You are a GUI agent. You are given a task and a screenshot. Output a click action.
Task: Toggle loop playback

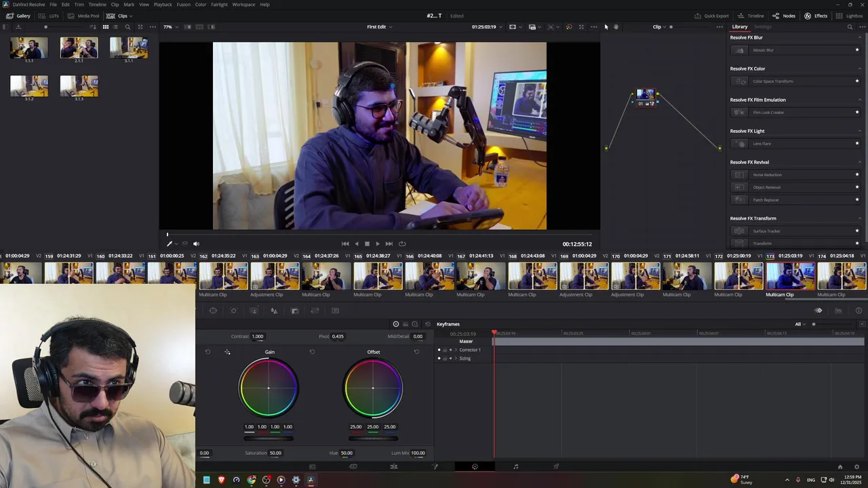pos(402,244)
